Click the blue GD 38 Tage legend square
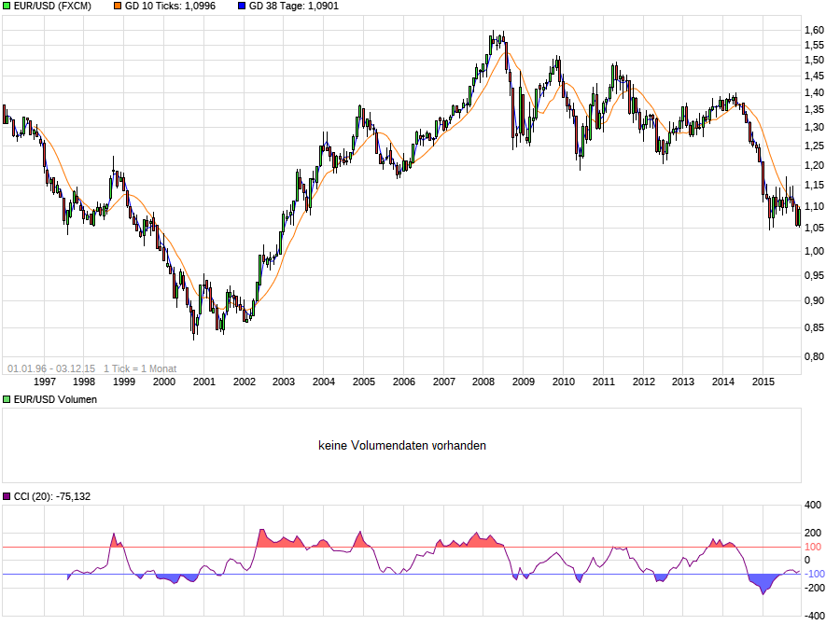This screenshot has height=625, width=840. (242, 6)
